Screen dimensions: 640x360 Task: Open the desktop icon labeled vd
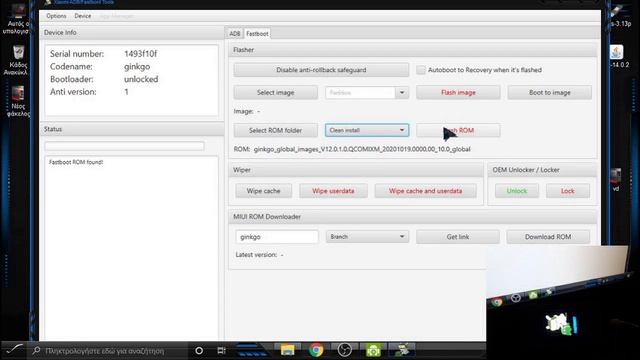[x=616, y=180]
